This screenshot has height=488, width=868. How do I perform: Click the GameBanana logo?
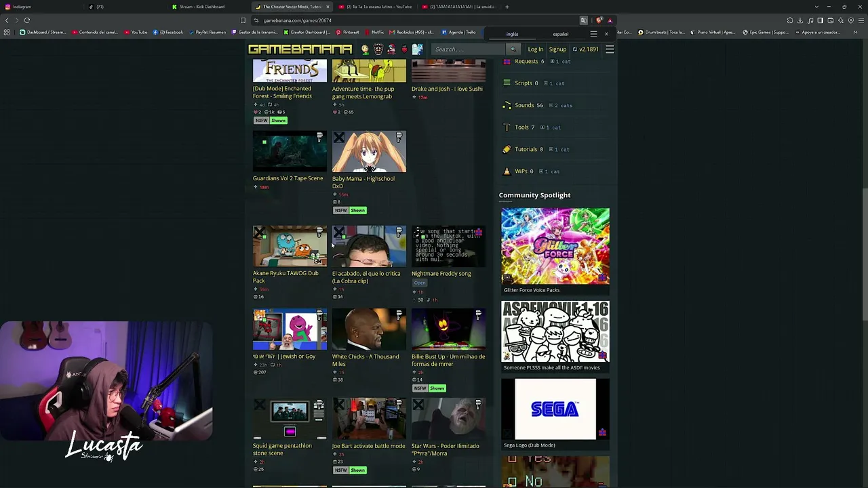click(x=300, y=49)
